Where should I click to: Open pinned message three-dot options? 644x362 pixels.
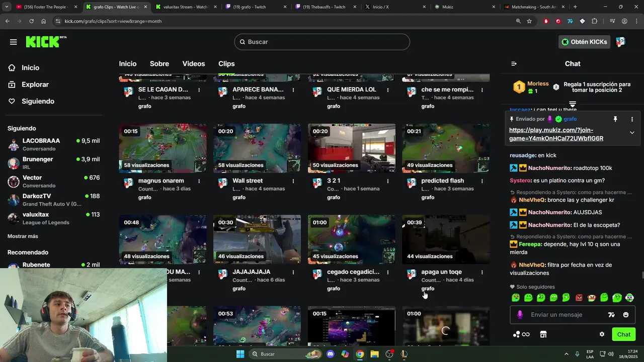632,119
